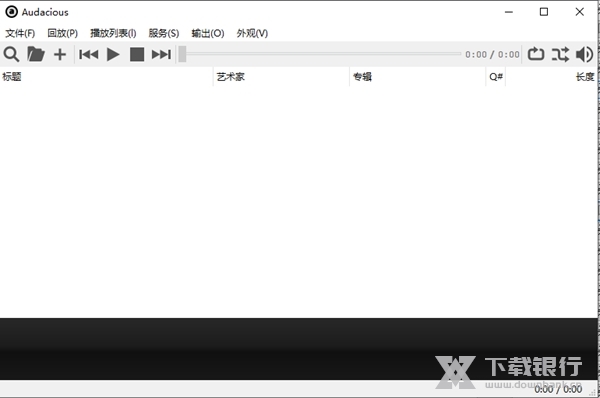The height and width of the screenshot is (398, 600).
Task: Open the volume speaker control
Action: click(585, 54)
